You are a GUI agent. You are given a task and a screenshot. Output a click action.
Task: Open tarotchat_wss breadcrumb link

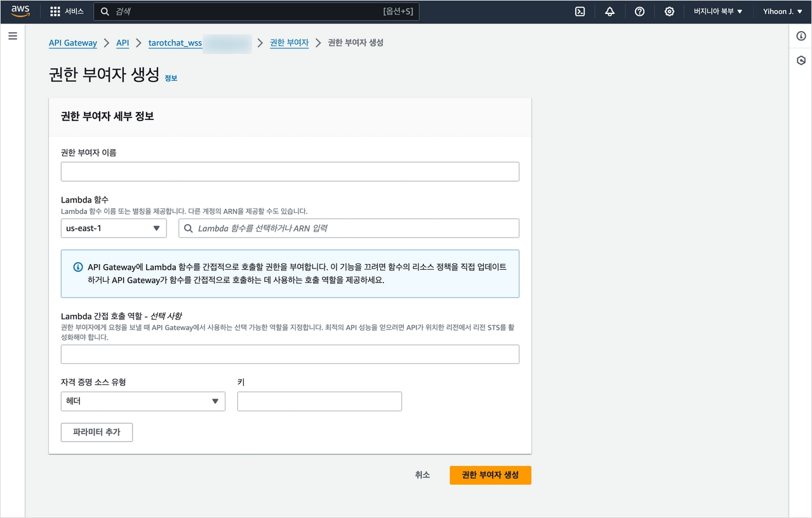click(x=175, y=43)
